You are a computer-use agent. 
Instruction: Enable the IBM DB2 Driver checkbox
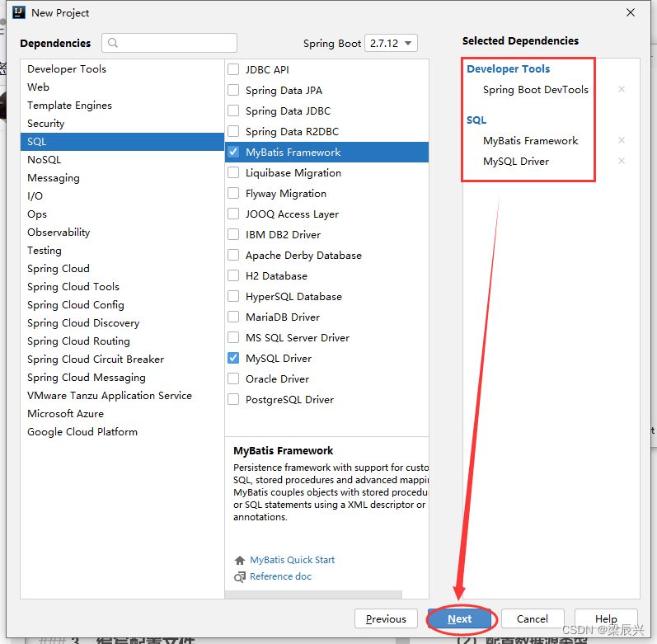pyautogui.click(x=233, y=234)
